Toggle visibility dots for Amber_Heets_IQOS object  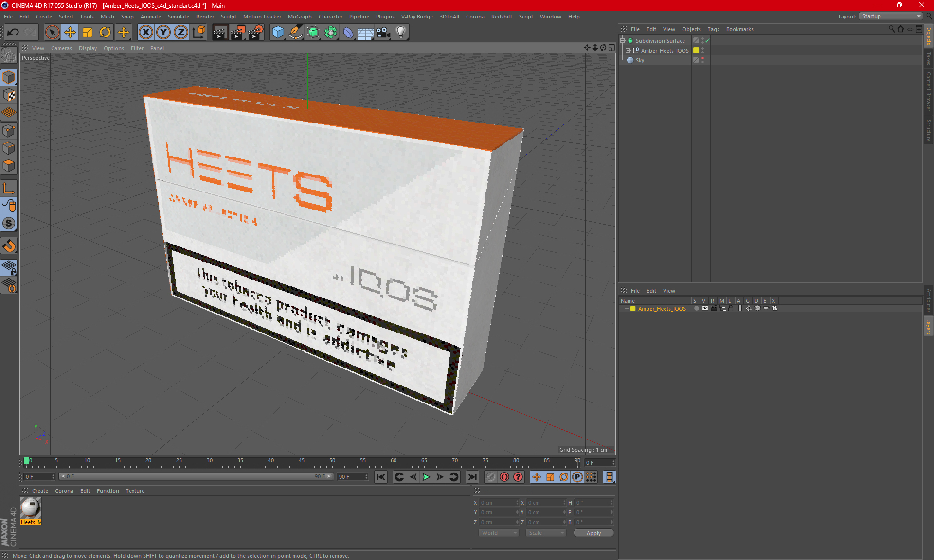pos(702,51)
